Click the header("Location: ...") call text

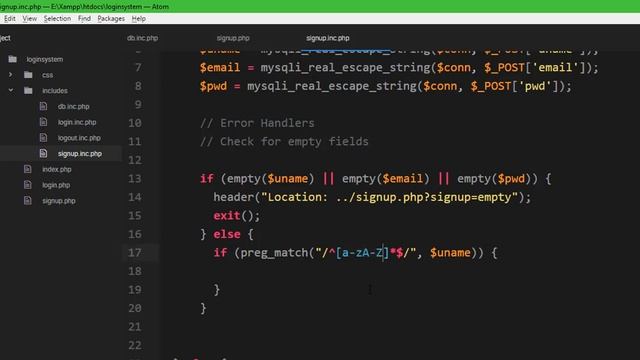click(x=372, y=197)
